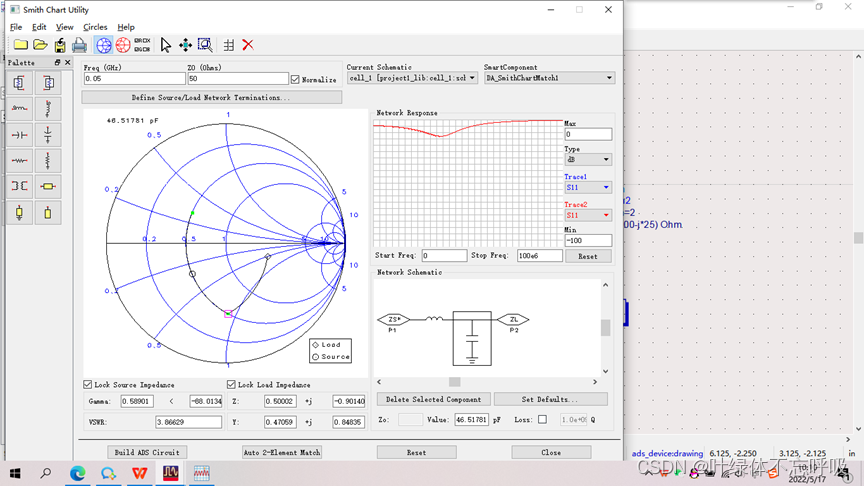Select the red admittance Smith chart icon

(123, 45)
